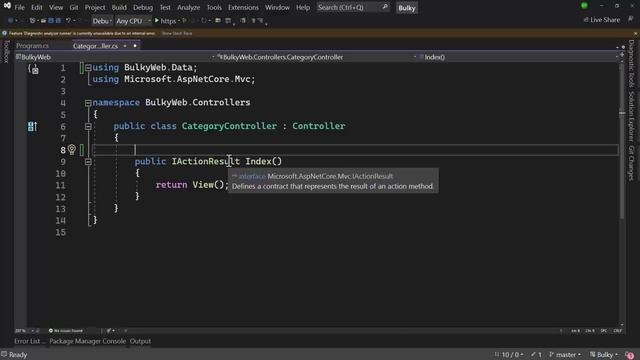Open the Analyze menu

189,7
